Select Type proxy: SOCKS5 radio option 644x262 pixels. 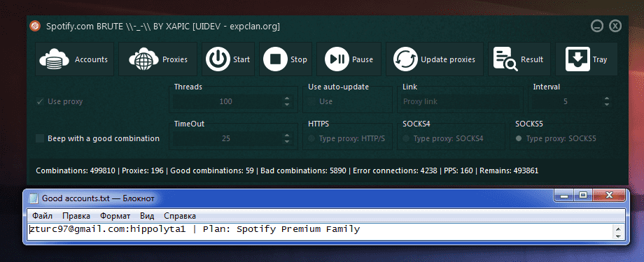tap(519, 138)
